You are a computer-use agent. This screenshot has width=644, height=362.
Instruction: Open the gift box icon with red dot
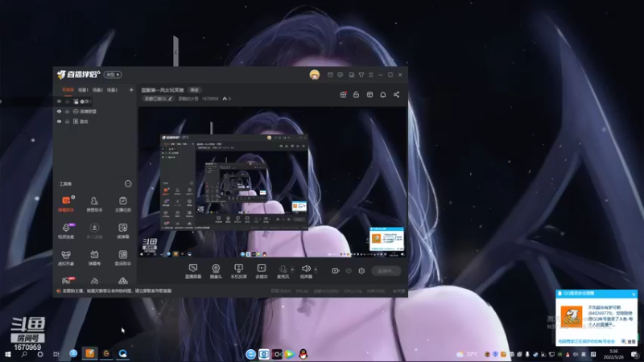tap(344, 95)
